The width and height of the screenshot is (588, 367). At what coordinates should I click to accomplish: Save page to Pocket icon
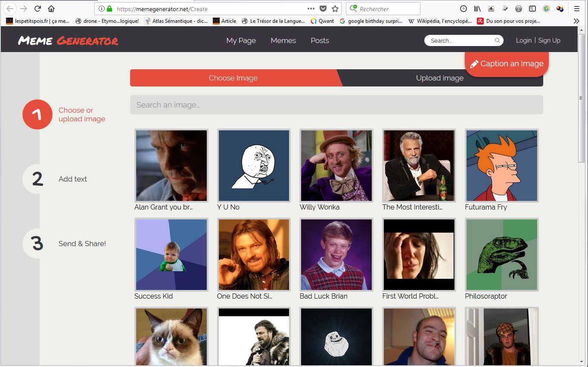pyautogui.click(x=323, y=9)
